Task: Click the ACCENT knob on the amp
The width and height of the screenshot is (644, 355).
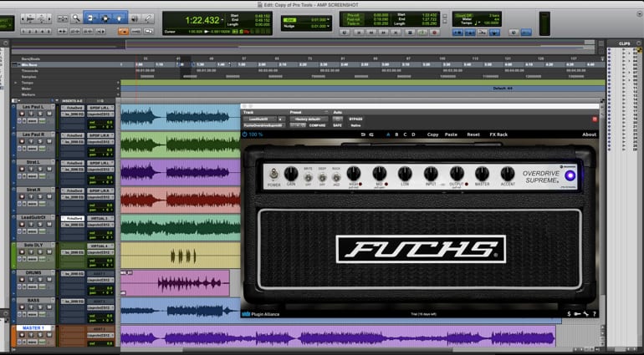Action: [508, 174]
